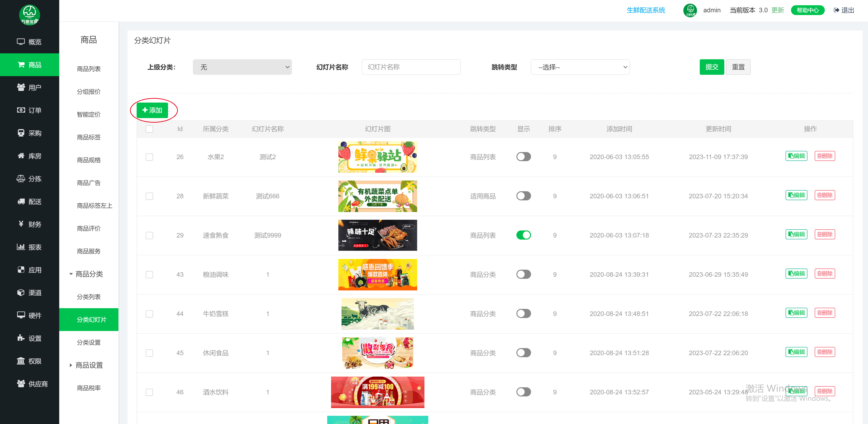Click the green 添加 button

tap(153, 110)
